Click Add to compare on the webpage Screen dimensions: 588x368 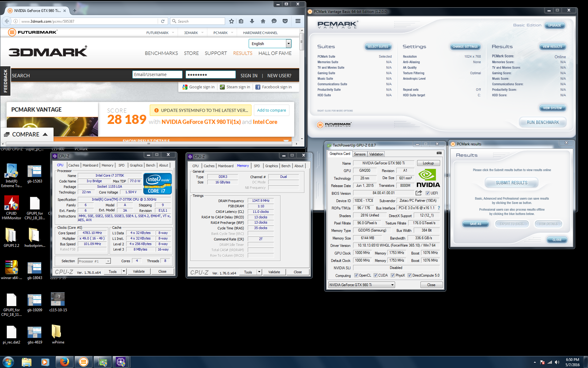271,110
